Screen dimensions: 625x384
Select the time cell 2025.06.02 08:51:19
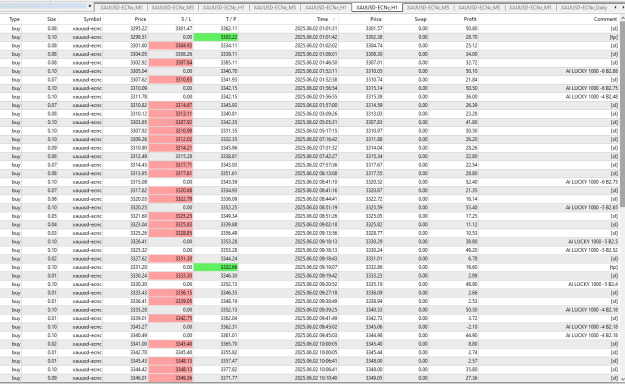tap(316, 208)
